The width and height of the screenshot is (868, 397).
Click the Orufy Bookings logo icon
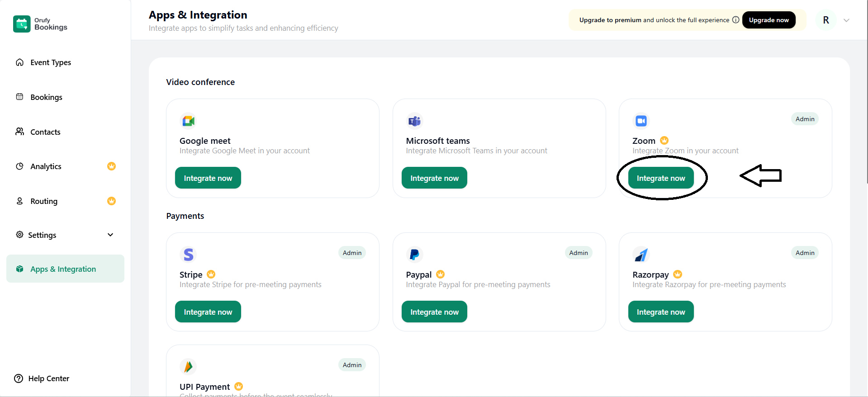tap(22, 24)
